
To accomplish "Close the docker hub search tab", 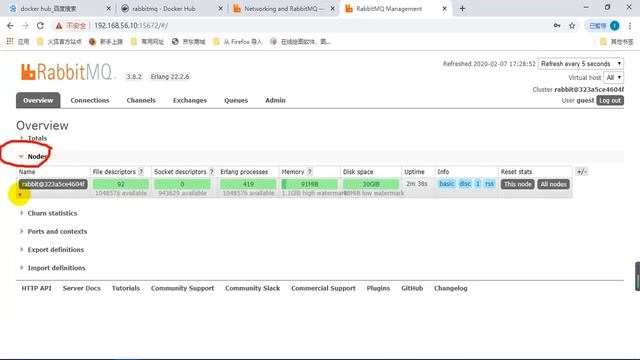I will point(108,8).
